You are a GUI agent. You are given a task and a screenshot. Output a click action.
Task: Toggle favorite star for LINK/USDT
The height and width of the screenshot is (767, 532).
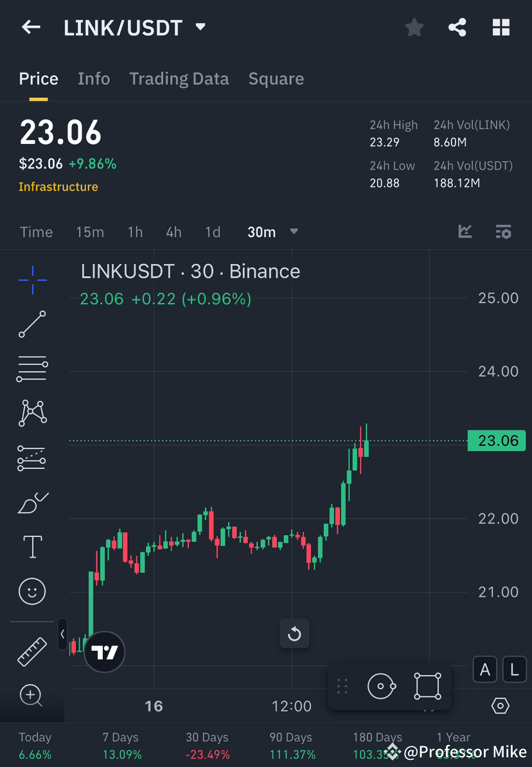click(414, 27)
